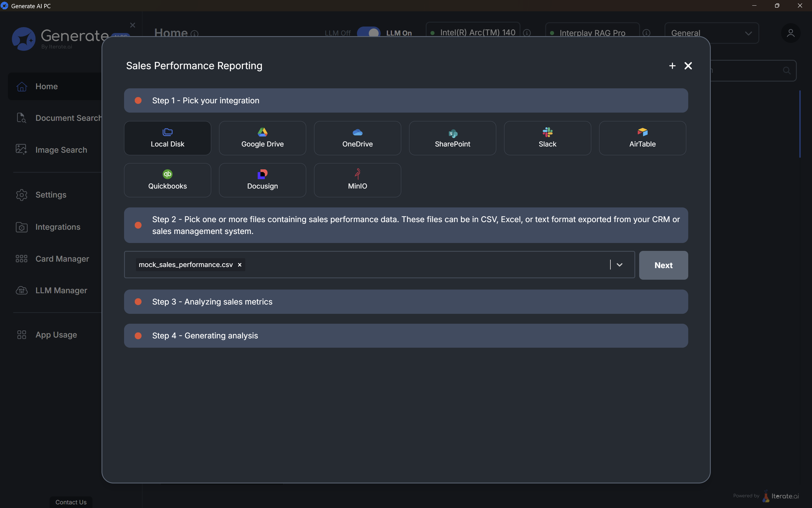The width and height of the screenshot is (812, 508).
Task: Go to Home in the sidebar
Action: (x=55, y=86)
